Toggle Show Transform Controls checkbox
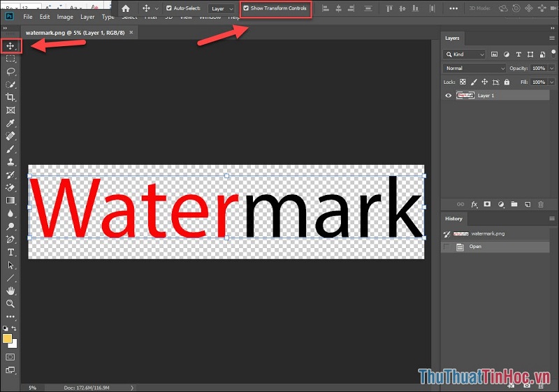The height and width of the screenshot is (392, 559). pyautogui.click(x=246, y=8)
